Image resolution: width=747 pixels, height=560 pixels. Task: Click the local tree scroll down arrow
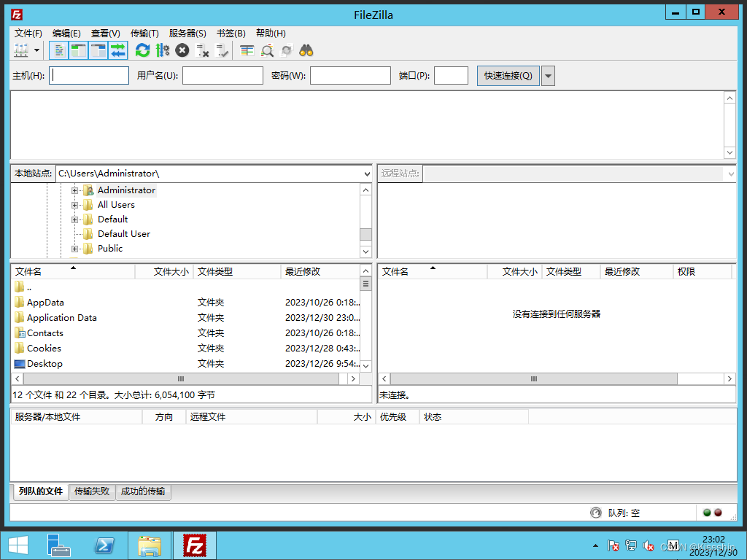pyautogui.click(x=365, y=252)
